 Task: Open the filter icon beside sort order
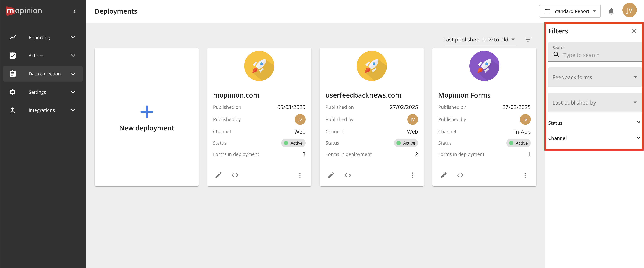coord(528,39)
